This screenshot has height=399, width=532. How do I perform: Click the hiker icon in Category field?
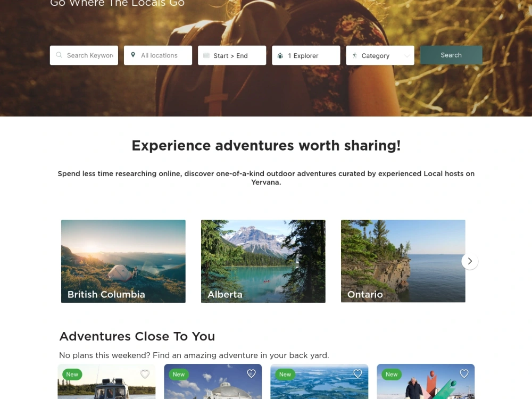[x=354, y=55]
